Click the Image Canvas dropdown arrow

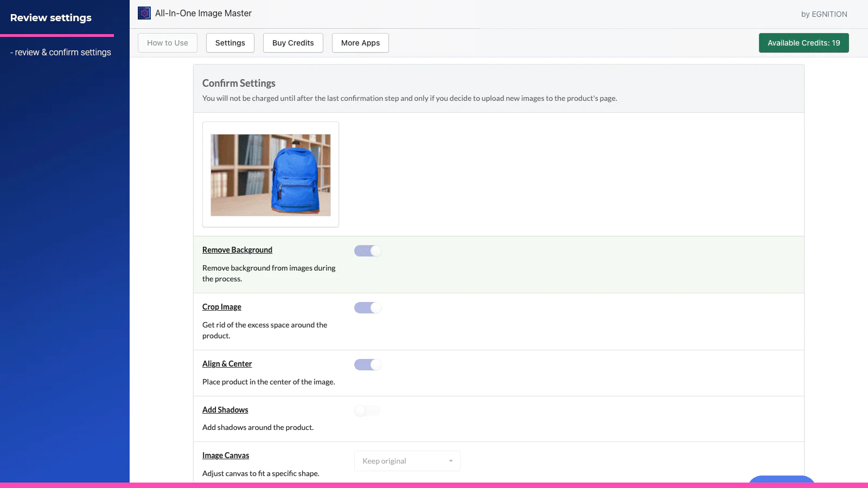(x=450, y=461)
